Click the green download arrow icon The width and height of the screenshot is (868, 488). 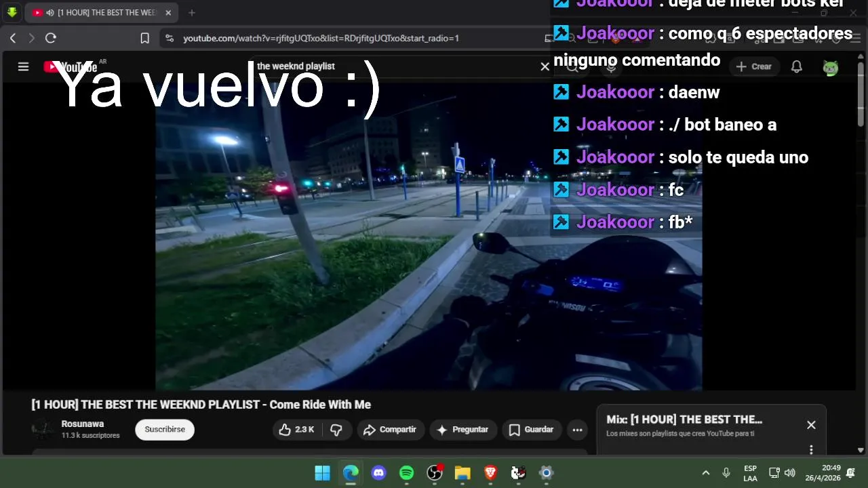click(12, 12)
